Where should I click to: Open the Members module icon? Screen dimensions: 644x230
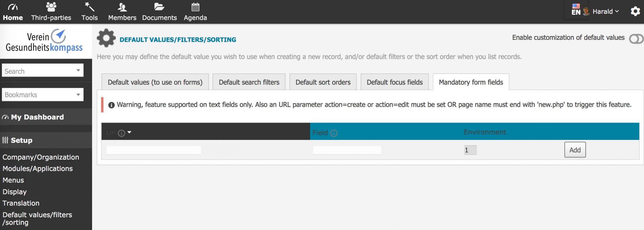(x=122, y=7)
